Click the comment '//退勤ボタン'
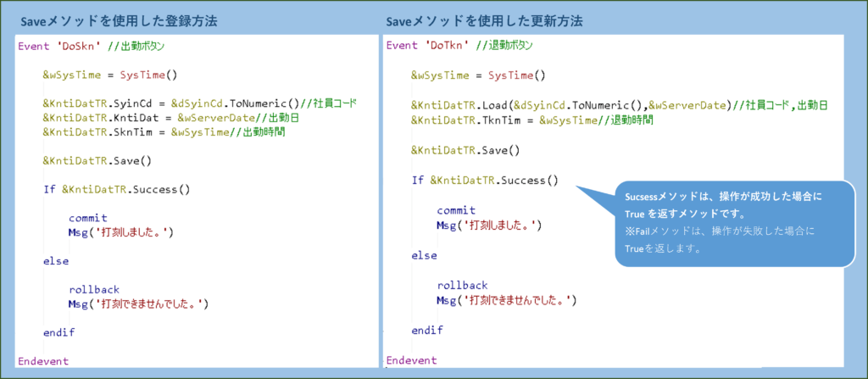 pyautogui.click(x=504, y=46)
